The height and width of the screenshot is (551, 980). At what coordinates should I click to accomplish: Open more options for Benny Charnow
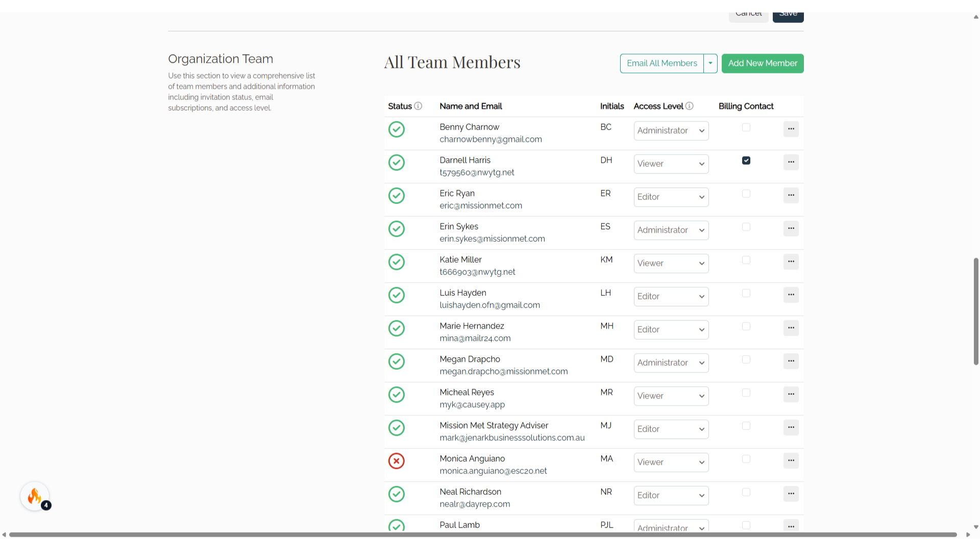tap(791, 129)
